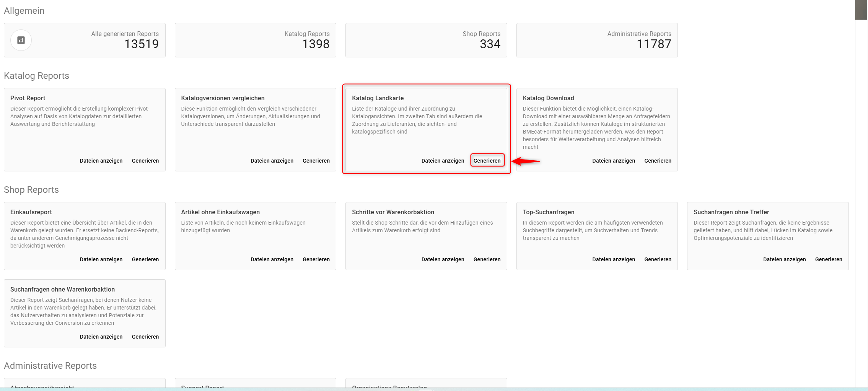The image size is (868, 391).
Task: Click the vertical scrollbar thumb
Action: pos(861,10)
